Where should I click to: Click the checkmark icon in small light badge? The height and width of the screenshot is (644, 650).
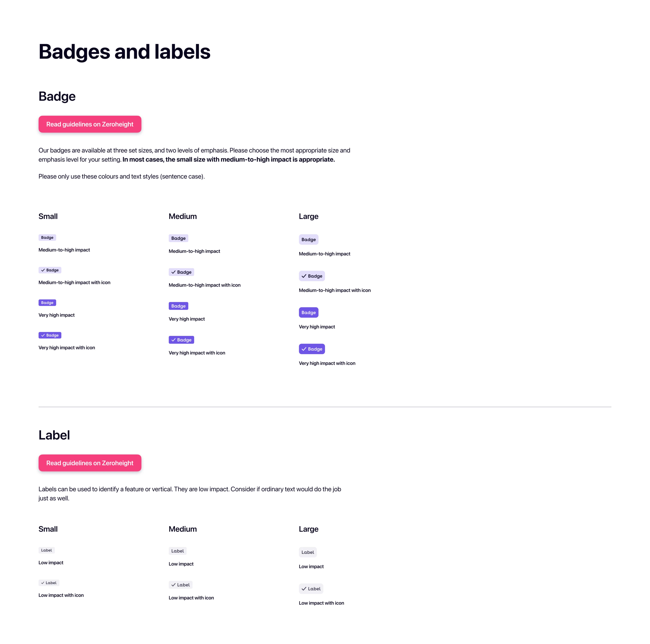click(43, 270)
